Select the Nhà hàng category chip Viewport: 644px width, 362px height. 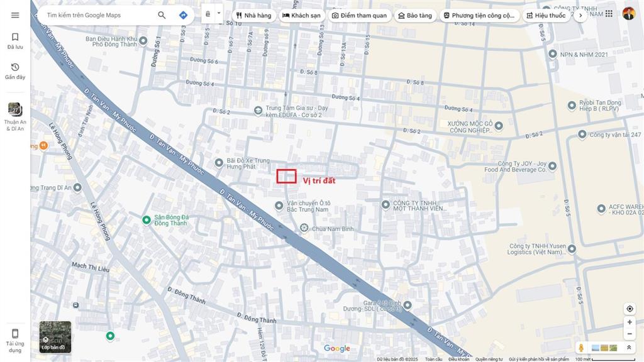point(253,16)
